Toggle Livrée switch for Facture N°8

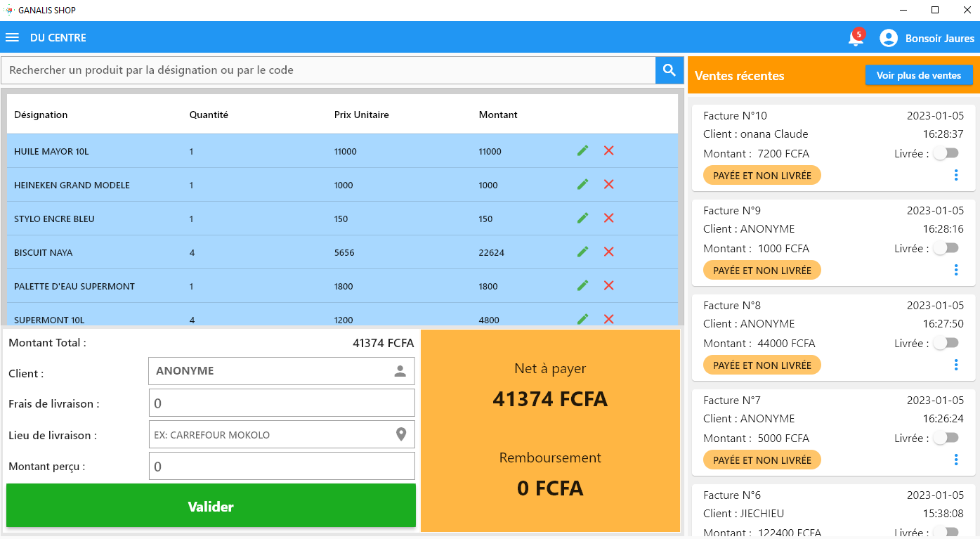[x=946, y=343]
